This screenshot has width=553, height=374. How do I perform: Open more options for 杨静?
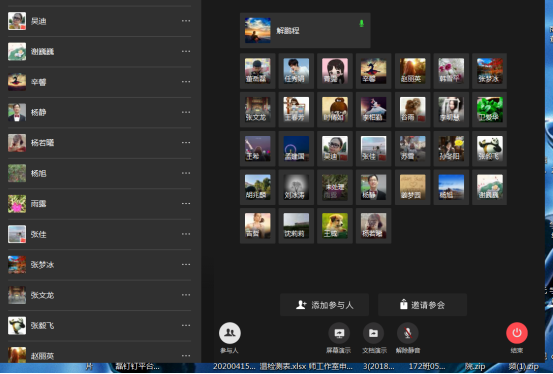[x=186, y=112]
